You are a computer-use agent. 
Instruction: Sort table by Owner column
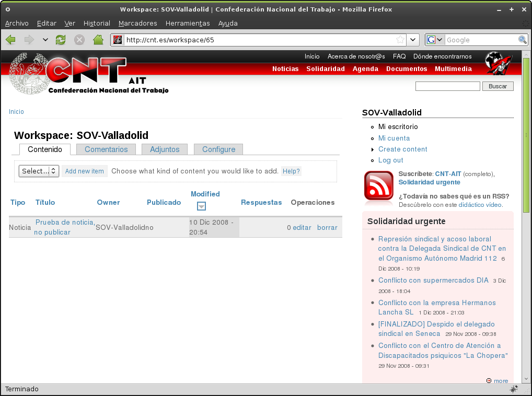coord(108,202)
